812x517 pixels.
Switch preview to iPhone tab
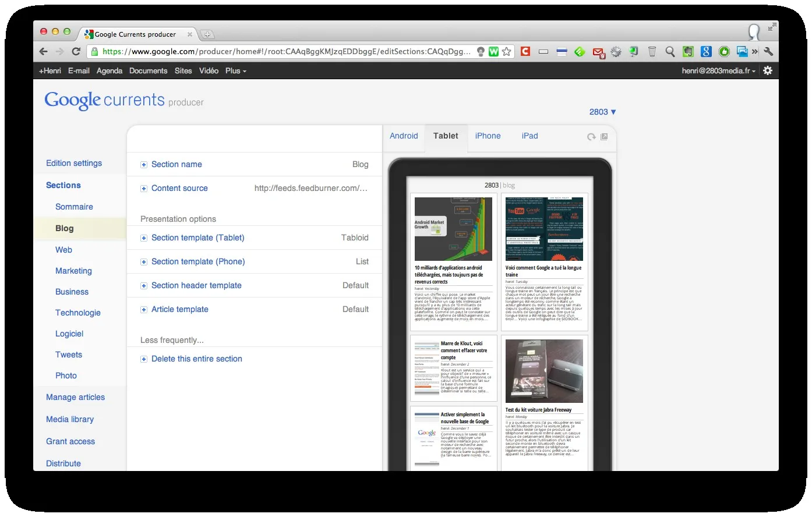(488, 136)
